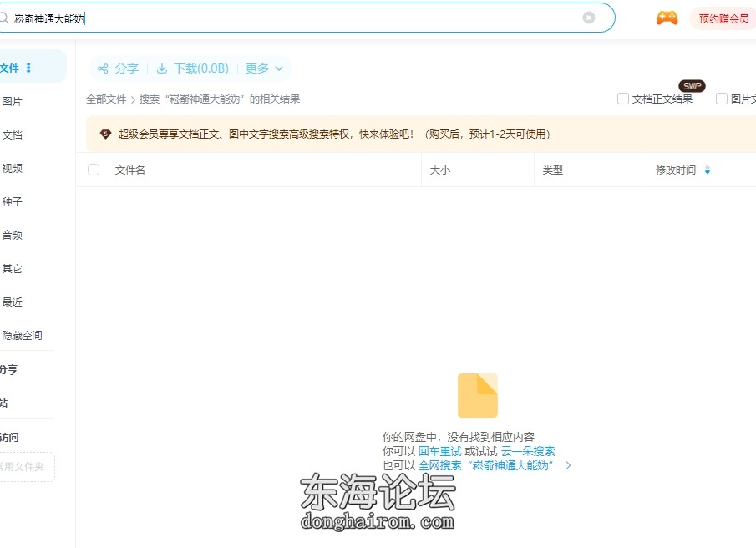Open the game controller icon in the header

tap(666, 18)
